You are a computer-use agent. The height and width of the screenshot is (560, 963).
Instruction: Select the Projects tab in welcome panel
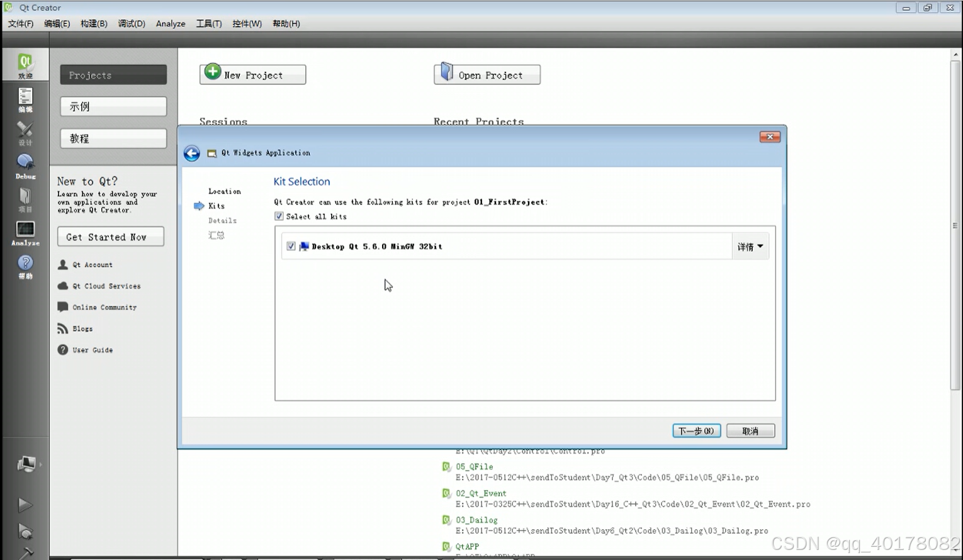point(113,74)
